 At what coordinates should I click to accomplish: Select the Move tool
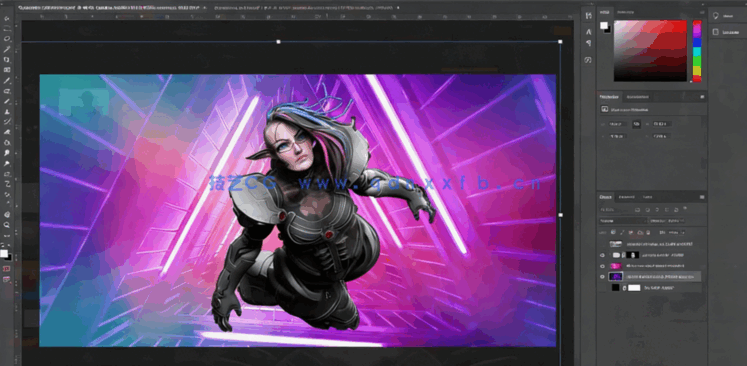(7, 19)
